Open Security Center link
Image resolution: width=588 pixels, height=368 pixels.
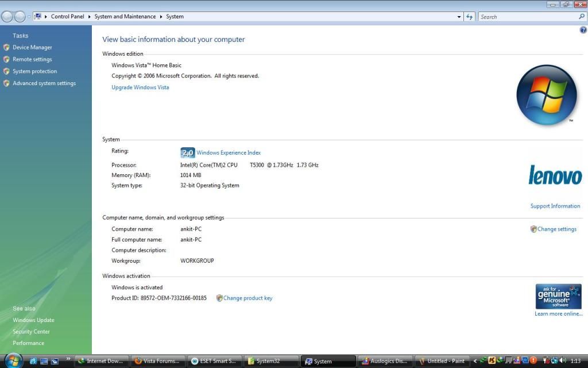coord(31,332)
